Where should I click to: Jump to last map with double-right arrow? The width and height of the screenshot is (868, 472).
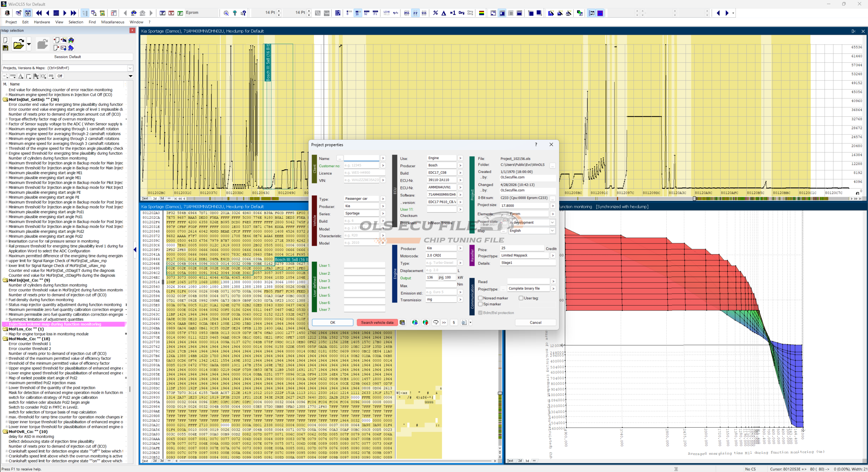74,13
